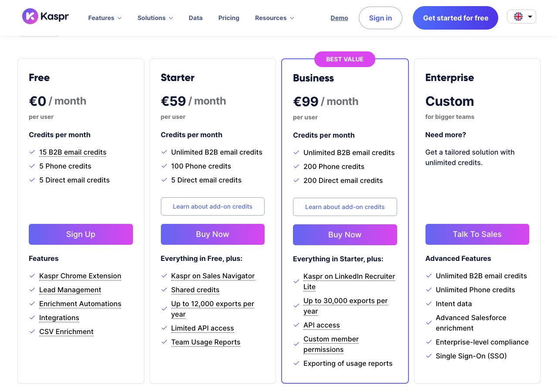This screenshot has height=392, width=558.
Task: Click Shared credits feature
Action: (x=195, y=290)
